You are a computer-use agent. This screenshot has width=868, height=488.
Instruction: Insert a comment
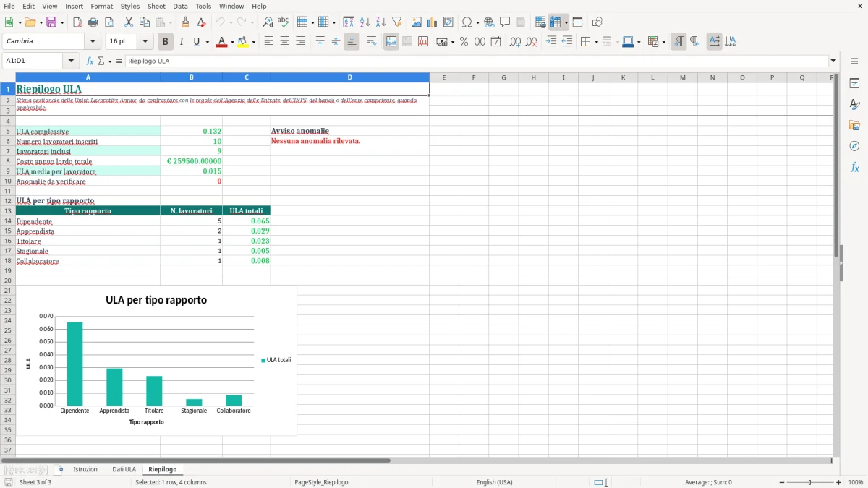pos(505,22)
